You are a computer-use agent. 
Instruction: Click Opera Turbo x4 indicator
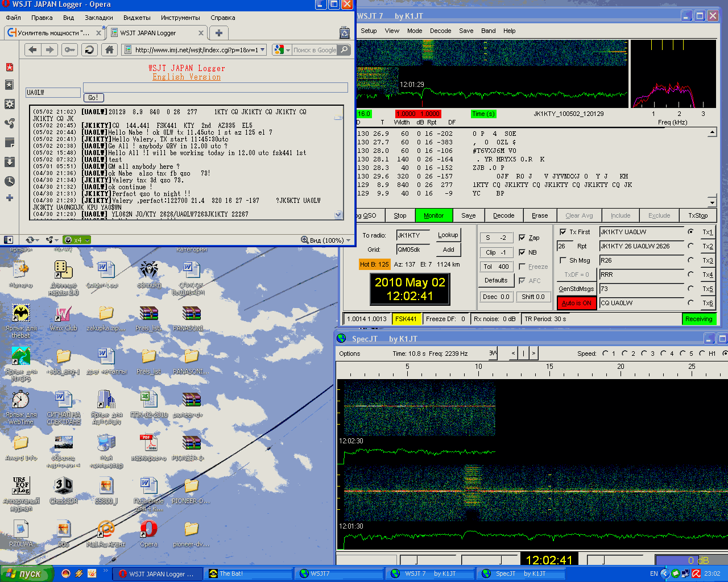76,240
